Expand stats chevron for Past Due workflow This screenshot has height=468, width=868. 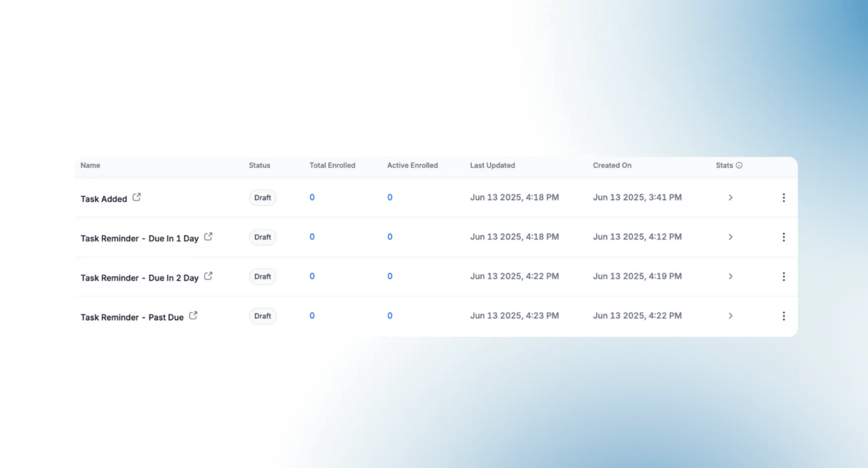point(731,316)
